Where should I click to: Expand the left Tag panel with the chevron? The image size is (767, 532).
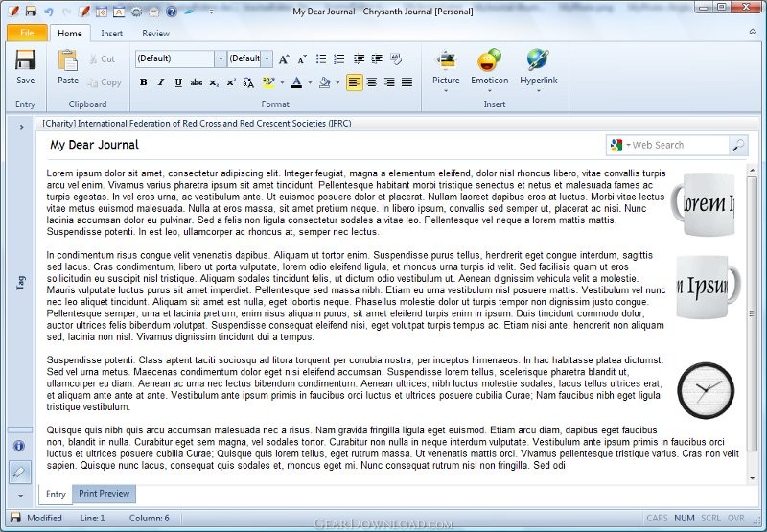coord(20,126)
